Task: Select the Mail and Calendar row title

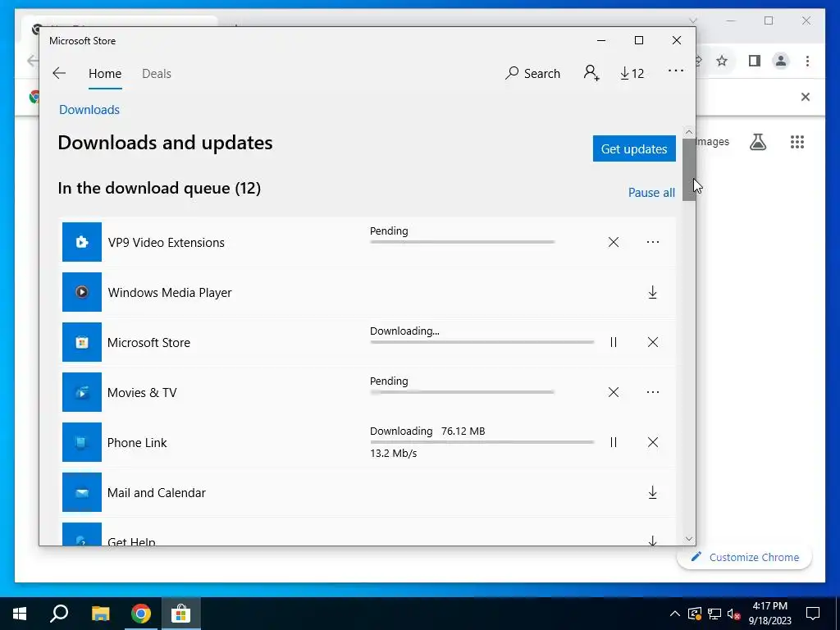Action: coord(157,493)
